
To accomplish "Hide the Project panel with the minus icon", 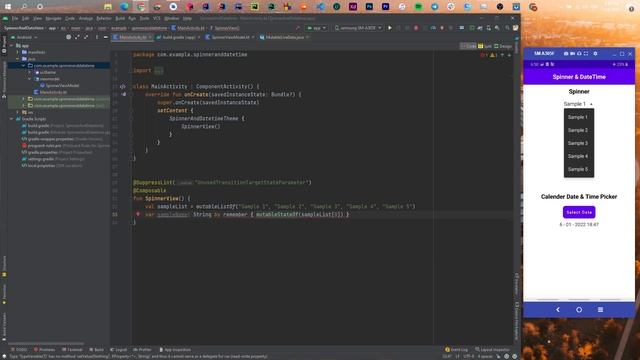I will pyautogui.click(x=105, y=37).
